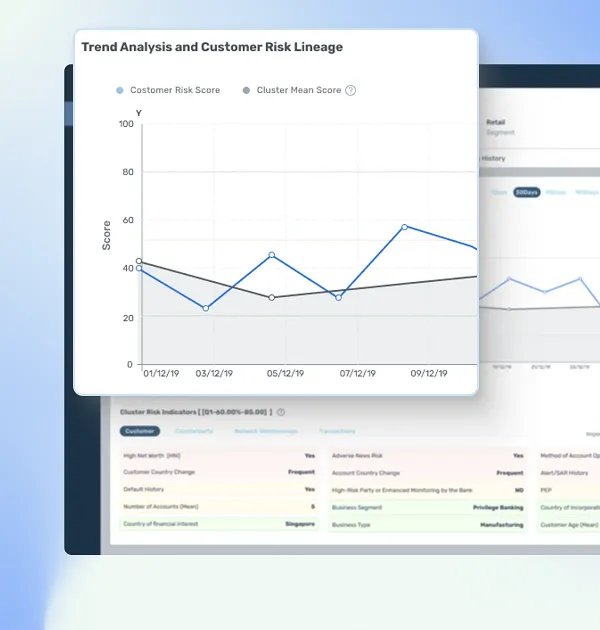The image size is (600, 630).
Task: Select the highlighted 30Days range pill
Action: click(526, 192)
